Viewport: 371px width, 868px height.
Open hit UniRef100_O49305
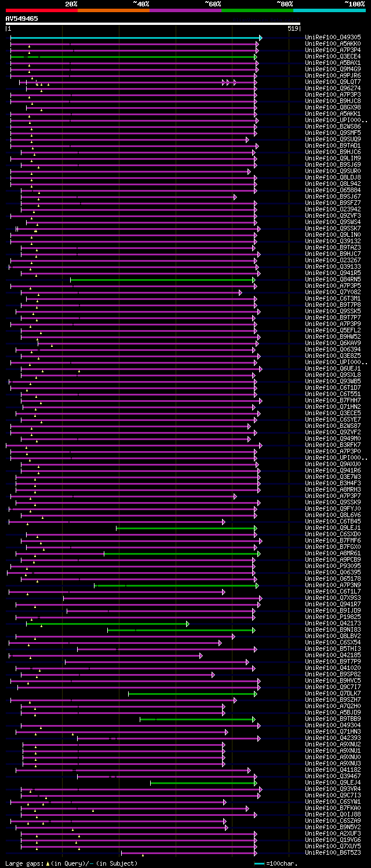click(x=332, y=38)
